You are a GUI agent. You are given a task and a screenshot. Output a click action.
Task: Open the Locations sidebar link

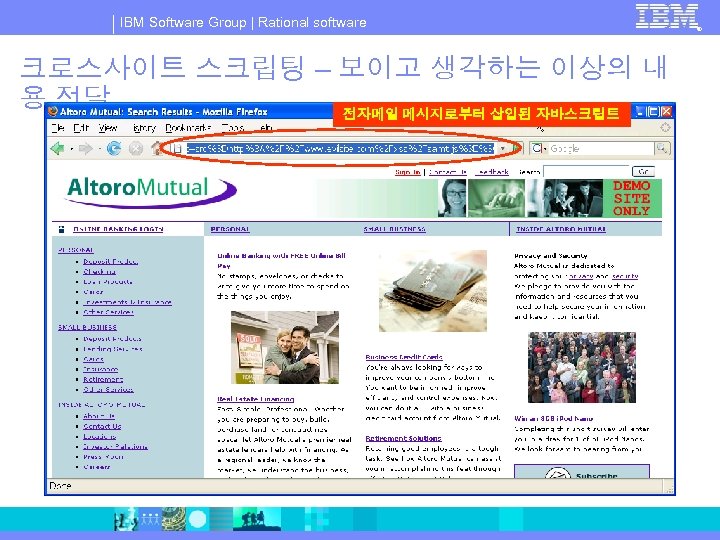[99, 436]
